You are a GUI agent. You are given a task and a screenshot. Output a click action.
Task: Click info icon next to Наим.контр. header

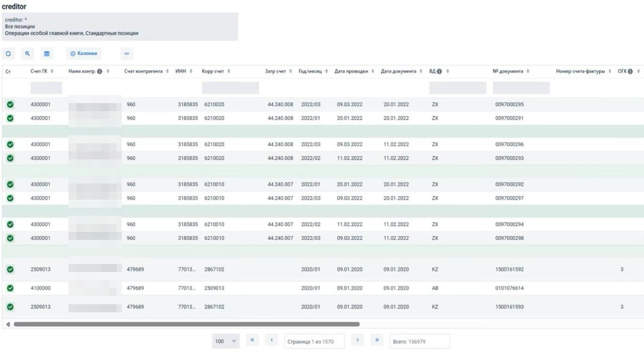pos(100,71)
